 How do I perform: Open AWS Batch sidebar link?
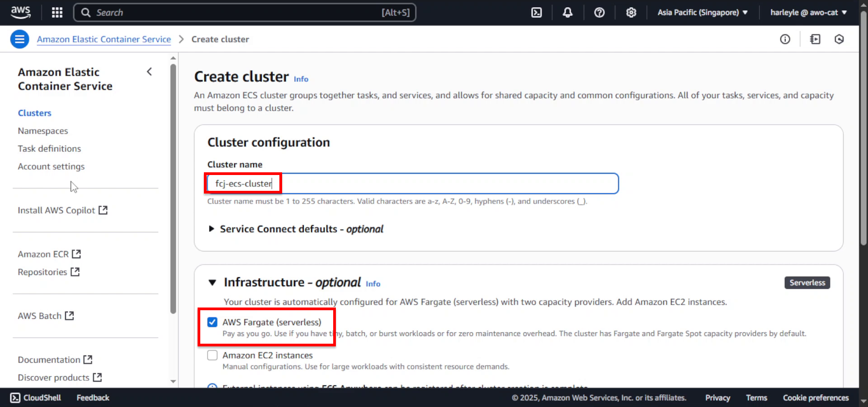[x=40, y=316]
